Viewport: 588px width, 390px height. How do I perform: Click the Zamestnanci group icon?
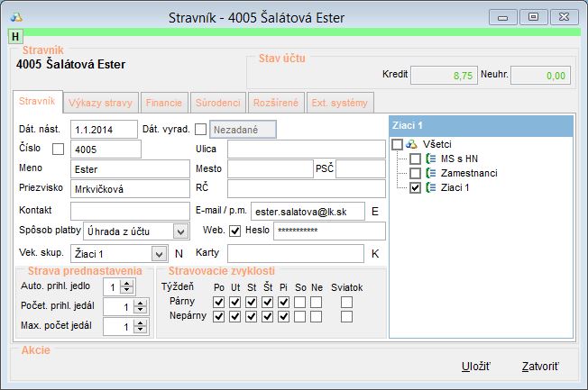[429, 173]
